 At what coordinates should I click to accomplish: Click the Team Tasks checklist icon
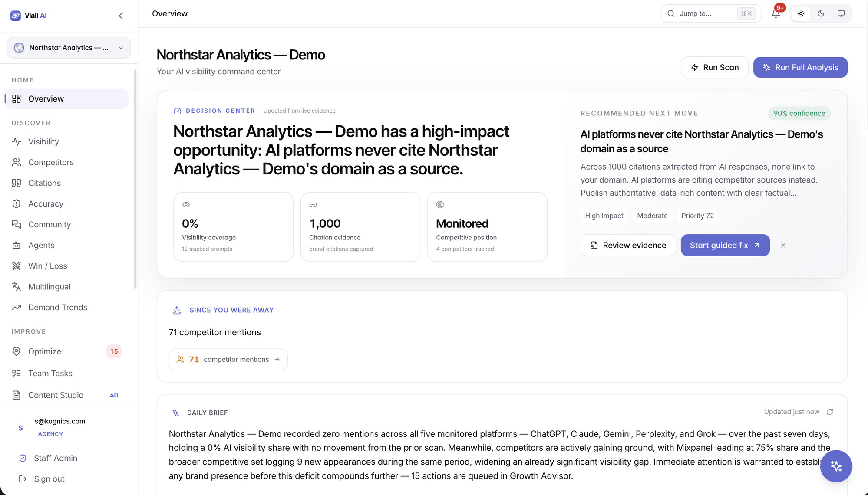tap(17, 373)
